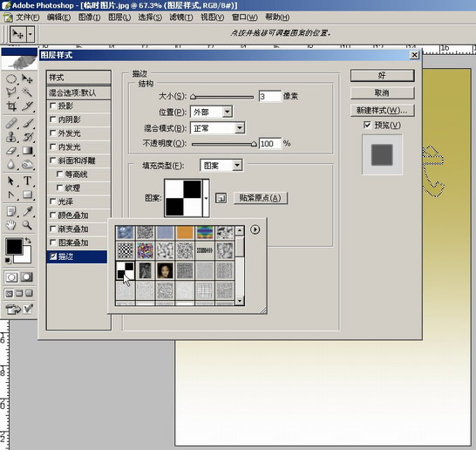476x450 pixels.
Task: Open the 窗口 Window menu
Action: 245,17
